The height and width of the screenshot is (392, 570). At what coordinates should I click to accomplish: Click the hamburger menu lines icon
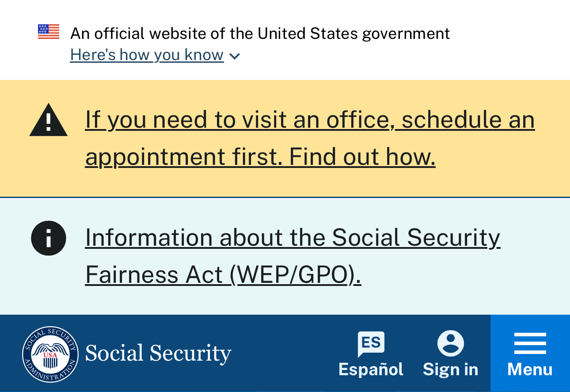pyautogui.click(x=530, y=343)
